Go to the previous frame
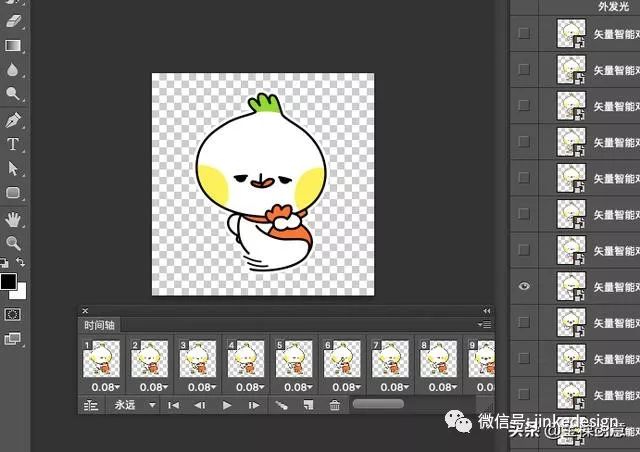The width and height of the screenshot is (640, 452). pos(200,405)
